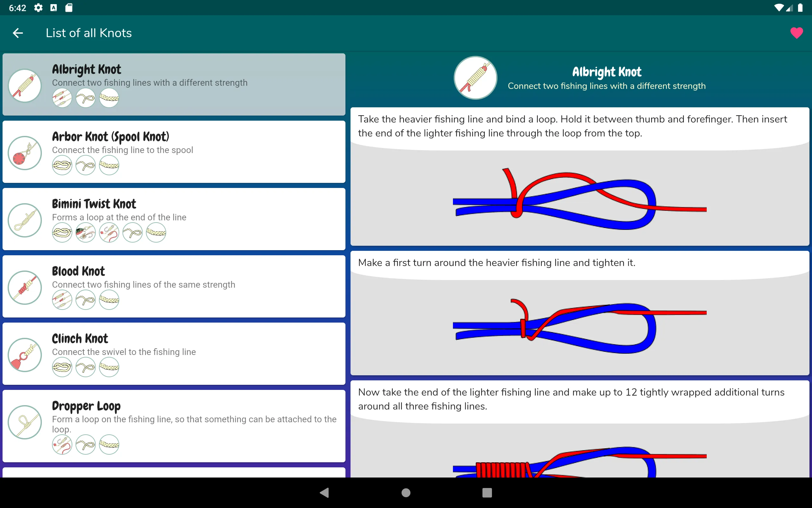The height and width of the screenshot is (508, 812).
Task: Tap the braided line icon under Arbor Knot
Action: 109,165
